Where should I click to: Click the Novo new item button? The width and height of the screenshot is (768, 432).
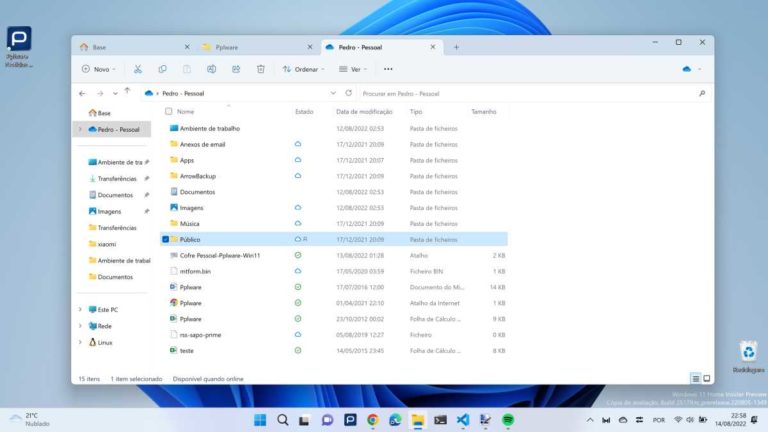[x=98, y=69]
